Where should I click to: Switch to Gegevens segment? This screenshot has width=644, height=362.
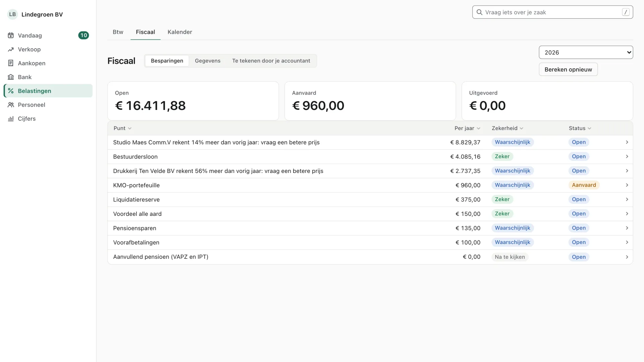tap(208, 61)
